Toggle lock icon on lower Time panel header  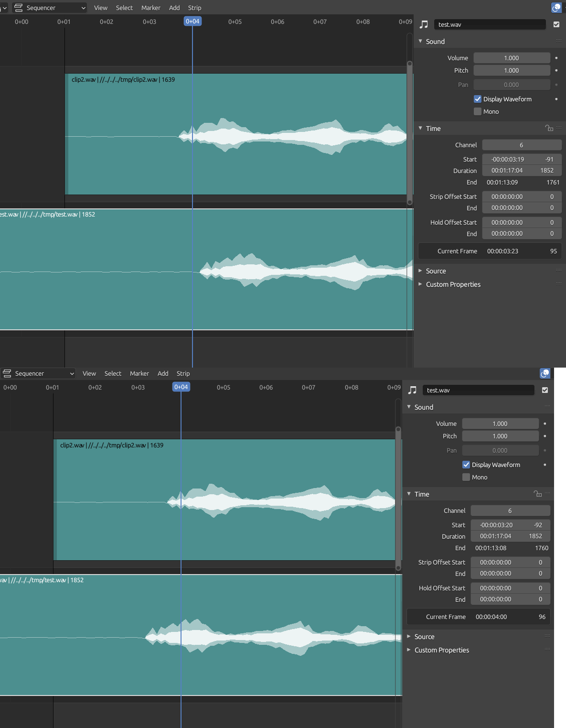pos(538,494)
